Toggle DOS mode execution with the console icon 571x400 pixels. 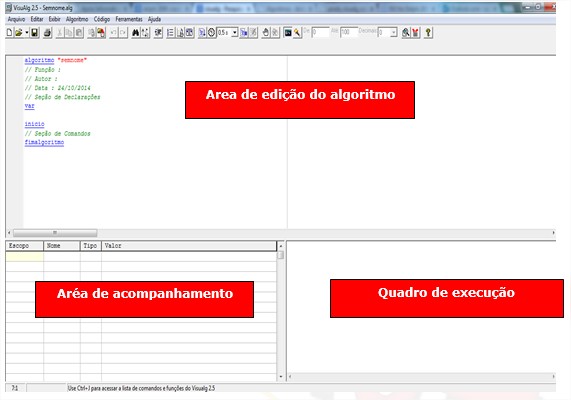tap(288, 33)
